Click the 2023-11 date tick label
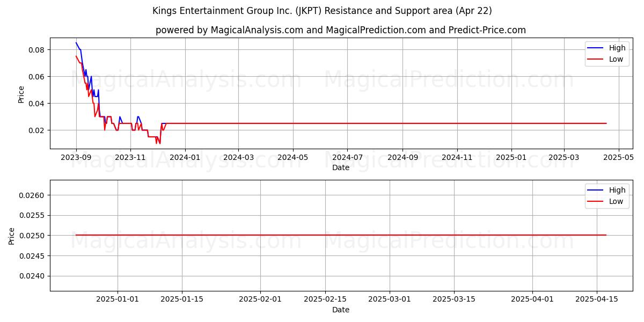This screenshot has width=644, height=322. point(130,157)
